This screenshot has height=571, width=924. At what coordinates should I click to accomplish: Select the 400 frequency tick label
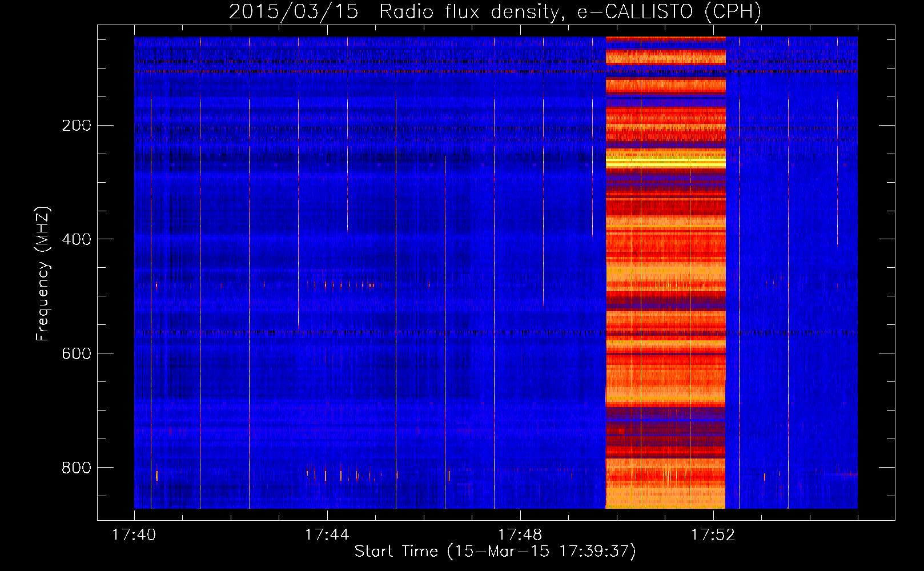coord(77,239)
